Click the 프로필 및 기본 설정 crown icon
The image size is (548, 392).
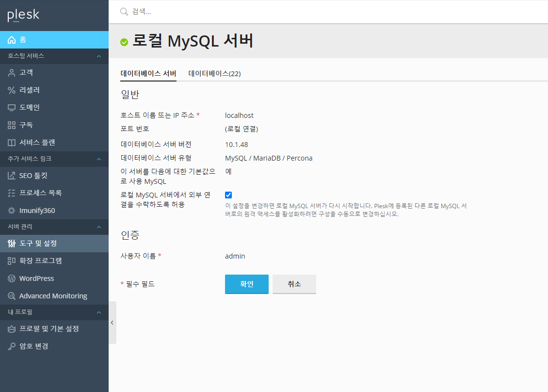click(x=12, y=329)
